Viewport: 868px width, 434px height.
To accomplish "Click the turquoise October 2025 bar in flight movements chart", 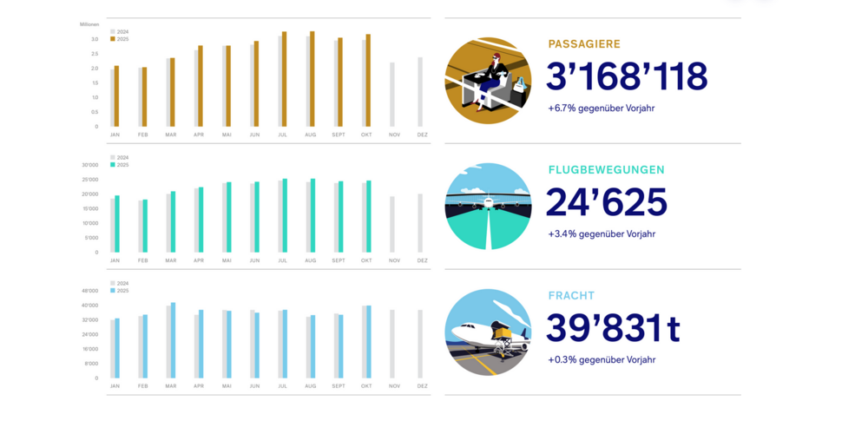I will [x=368, y=217].
